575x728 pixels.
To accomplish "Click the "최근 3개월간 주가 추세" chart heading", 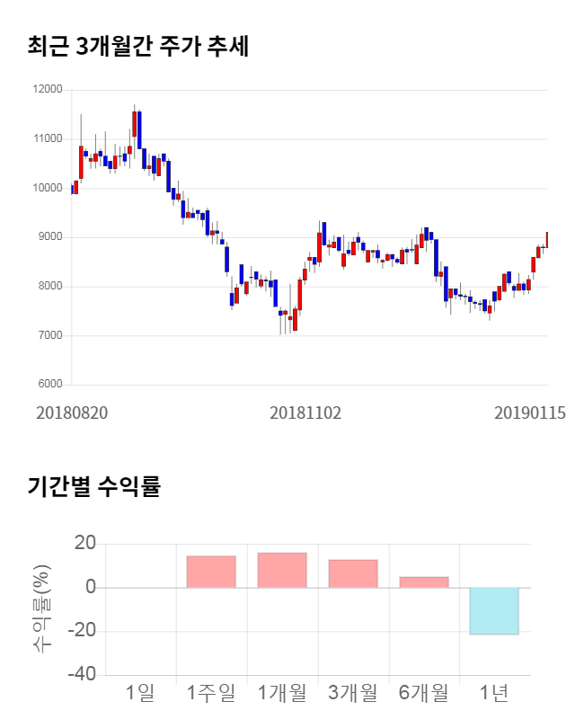I will [137, 46].
